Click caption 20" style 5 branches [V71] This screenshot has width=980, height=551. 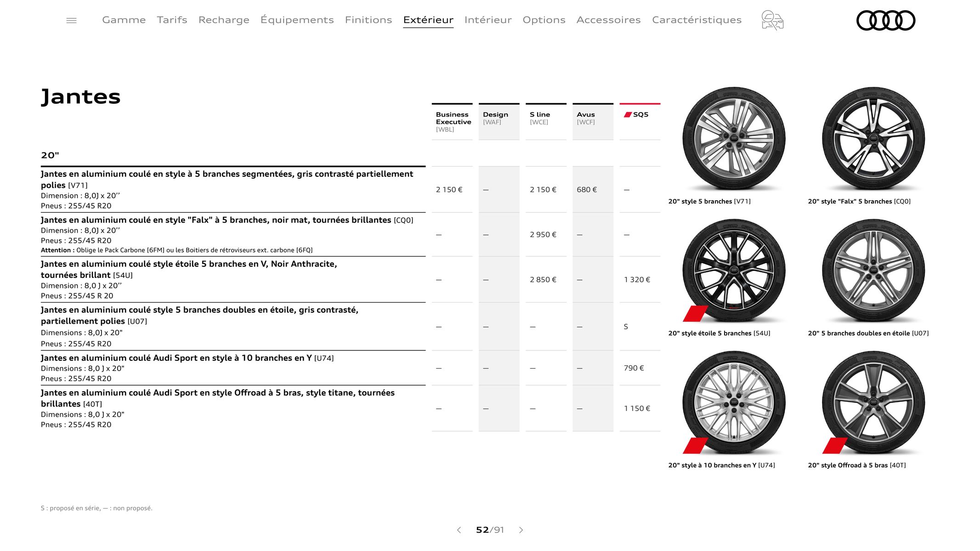click(709, 202)
